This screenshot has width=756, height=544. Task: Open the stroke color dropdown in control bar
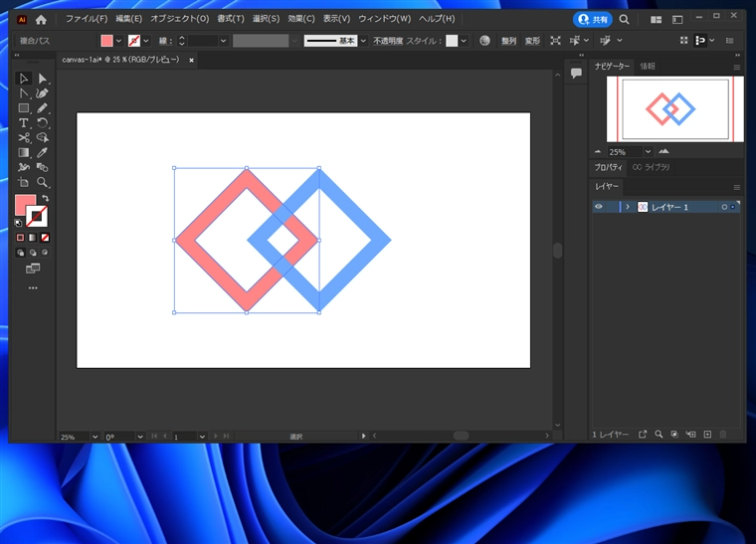146,41
